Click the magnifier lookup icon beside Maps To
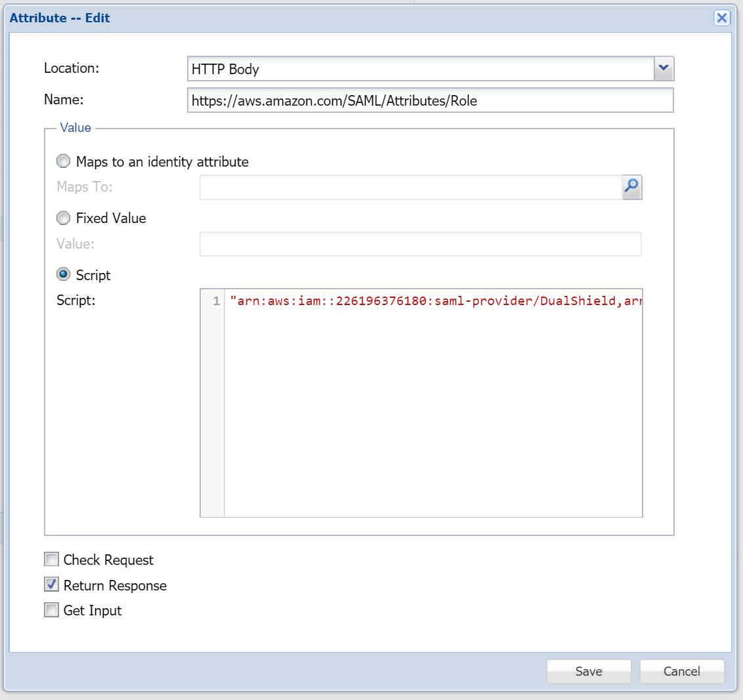Viewport: 743px width, 700px height. [x=631, y=187]
